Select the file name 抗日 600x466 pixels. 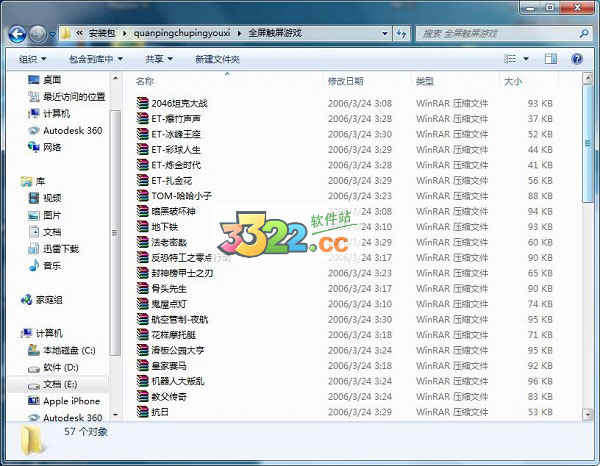coord(160,412)
